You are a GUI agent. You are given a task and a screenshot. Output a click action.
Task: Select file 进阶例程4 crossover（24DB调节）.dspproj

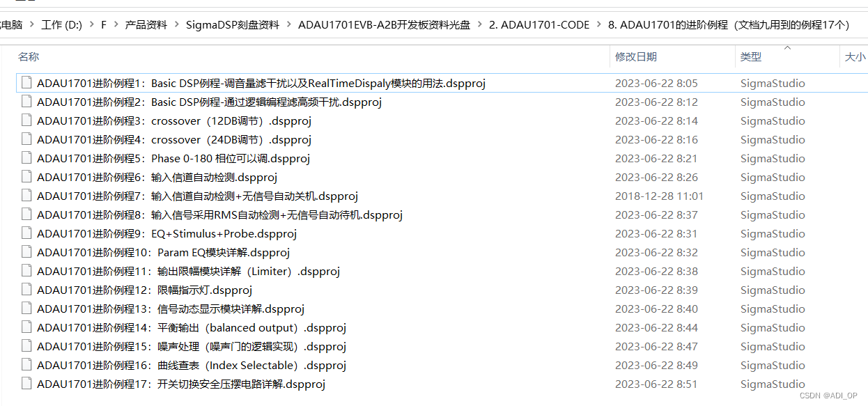[174, 139]
